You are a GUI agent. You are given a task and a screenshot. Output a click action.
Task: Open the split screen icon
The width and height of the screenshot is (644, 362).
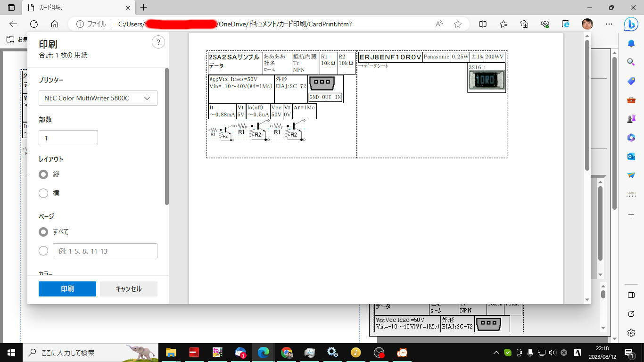tap(483, 24)
